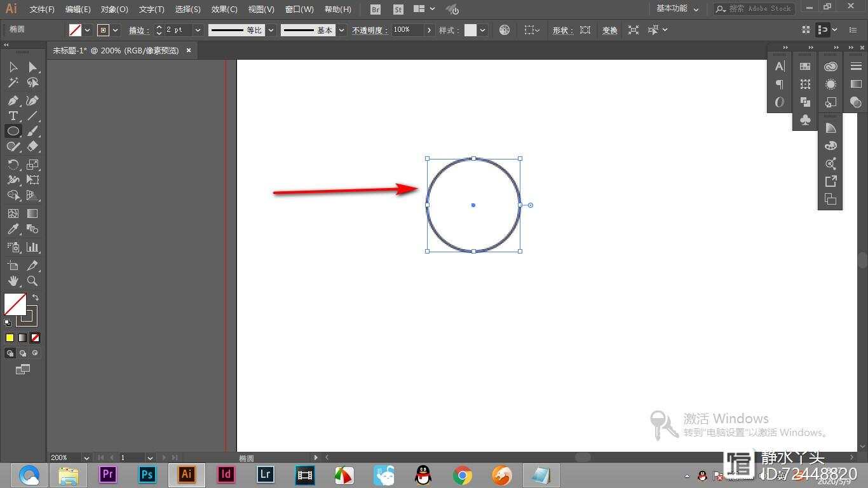Choose the Magic Wand tool

pyautogui.click(x=13, y=83)
